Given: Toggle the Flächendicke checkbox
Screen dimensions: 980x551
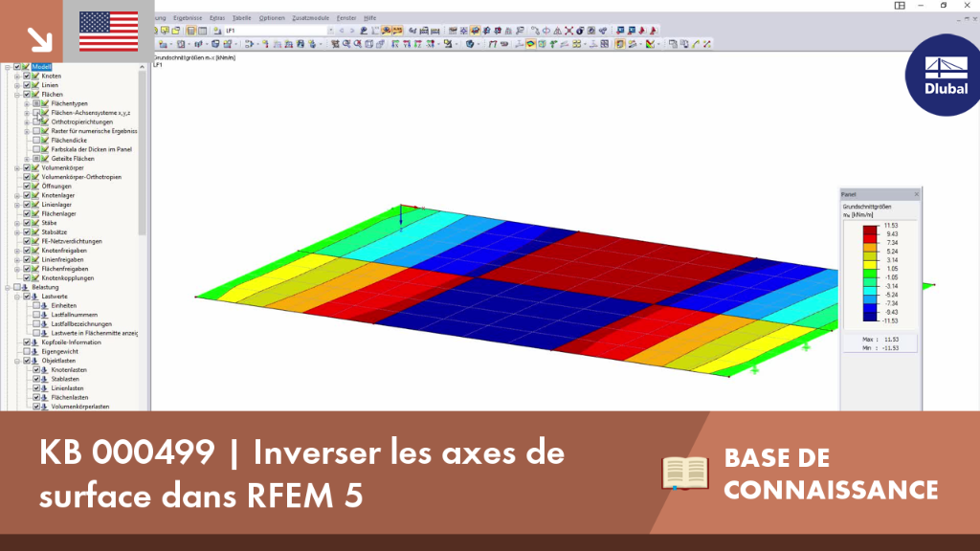Looking at the screenshot, I should click(x=36, y=141).
